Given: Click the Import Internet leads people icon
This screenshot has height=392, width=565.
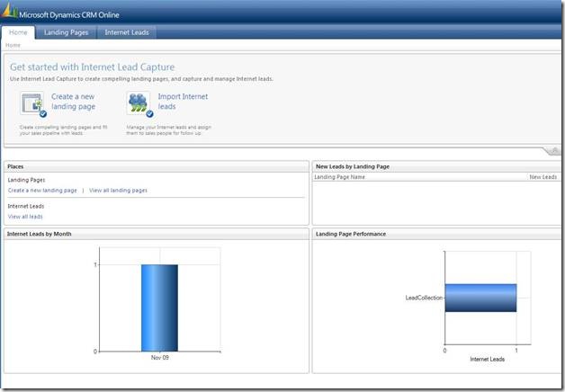Looking at the screenshot, I should pyautogui.click(x=139, y=103).
